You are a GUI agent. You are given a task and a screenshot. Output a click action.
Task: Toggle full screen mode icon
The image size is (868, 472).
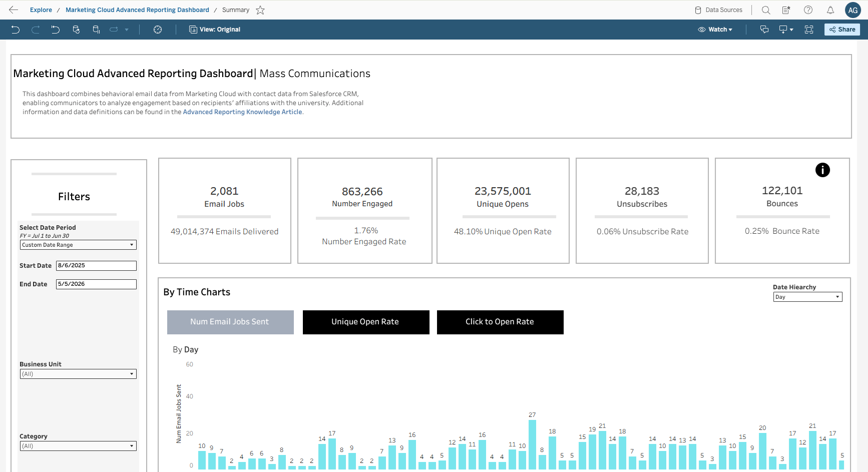pos(809,30)
